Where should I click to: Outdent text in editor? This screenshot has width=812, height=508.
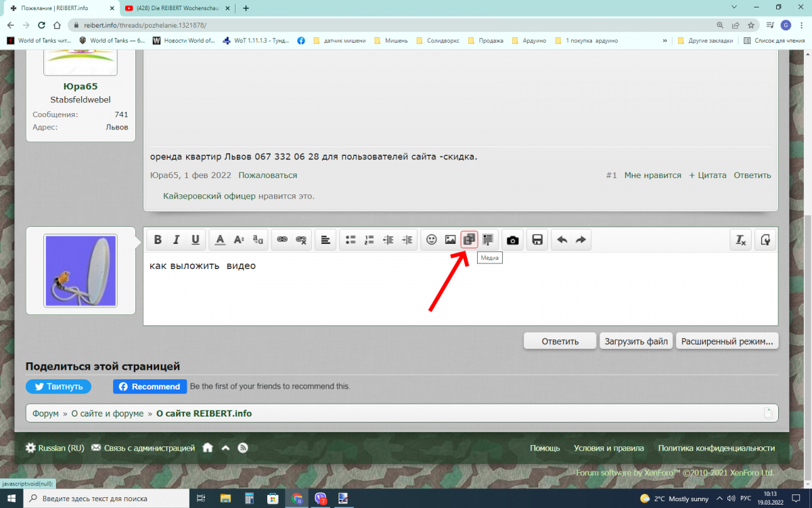[x=388, y=240]
